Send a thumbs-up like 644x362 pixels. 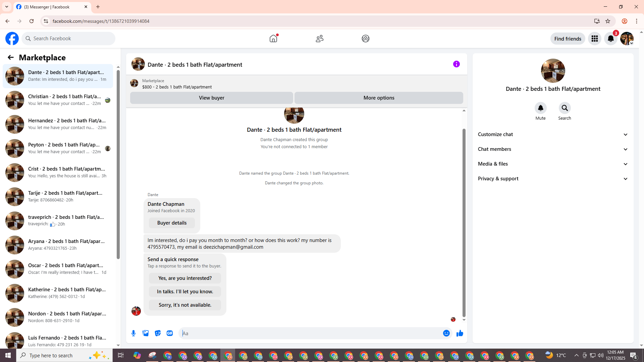click(x=460, y=333)
